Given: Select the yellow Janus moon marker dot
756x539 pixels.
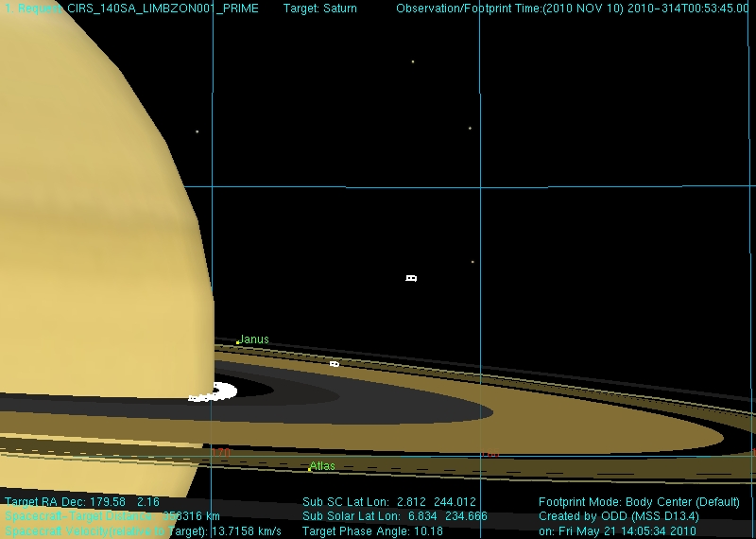Looking at the screenshot, I should pyautogui.click(x=237, y=342).
